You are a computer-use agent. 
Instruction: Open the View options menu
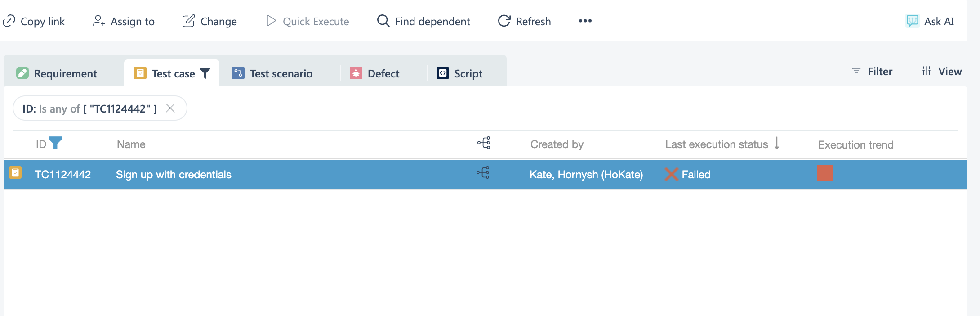point(942,71)
